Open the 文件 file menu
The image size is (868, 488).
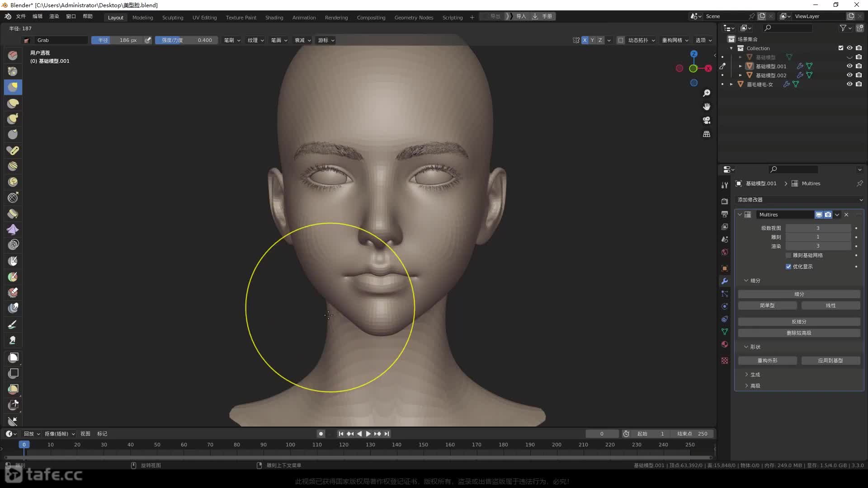[x=21, y=16]
